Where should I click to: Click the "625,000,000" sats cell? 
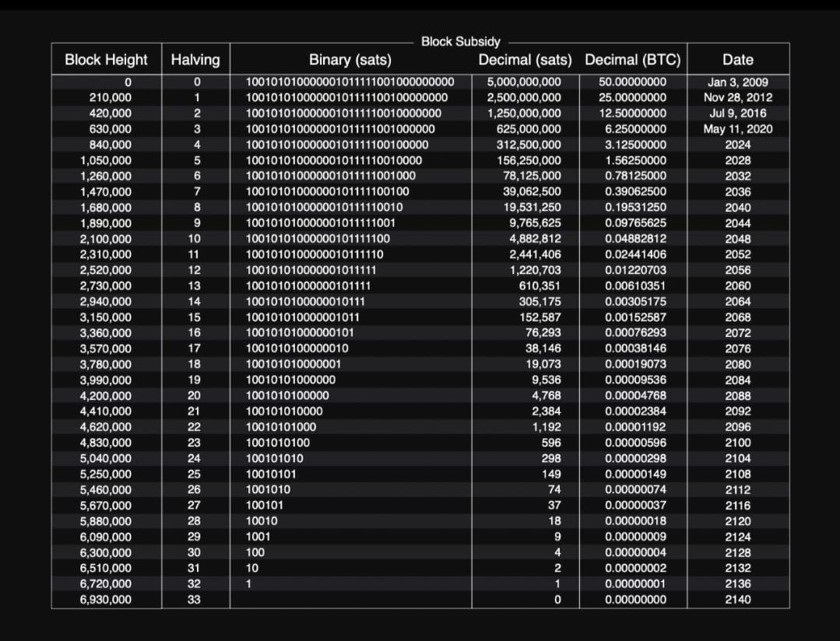pos(529,129)
